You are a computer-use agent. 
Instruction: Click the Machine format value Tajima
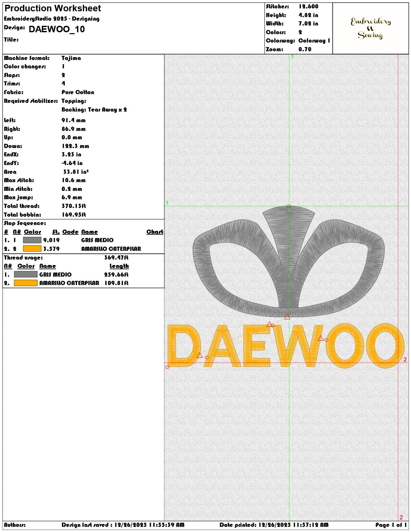click(71, 58)
